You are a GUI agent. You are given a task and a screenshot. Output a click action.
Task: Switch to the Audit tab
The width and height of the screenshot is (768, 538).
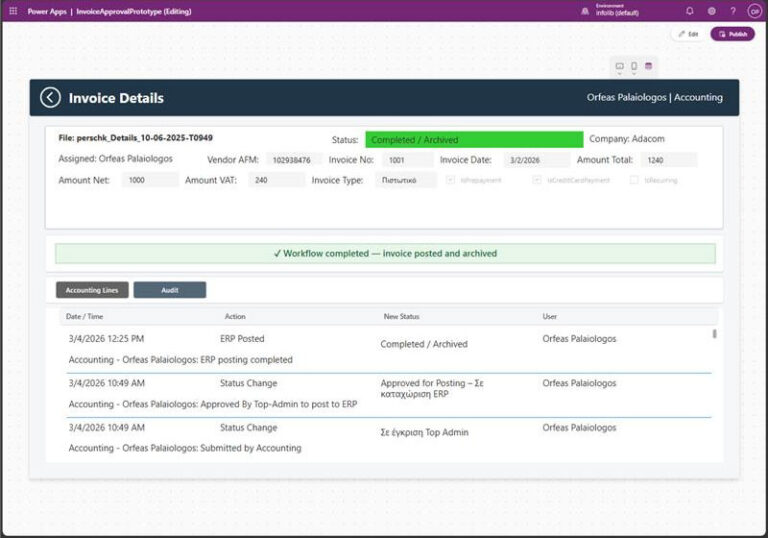169,290
